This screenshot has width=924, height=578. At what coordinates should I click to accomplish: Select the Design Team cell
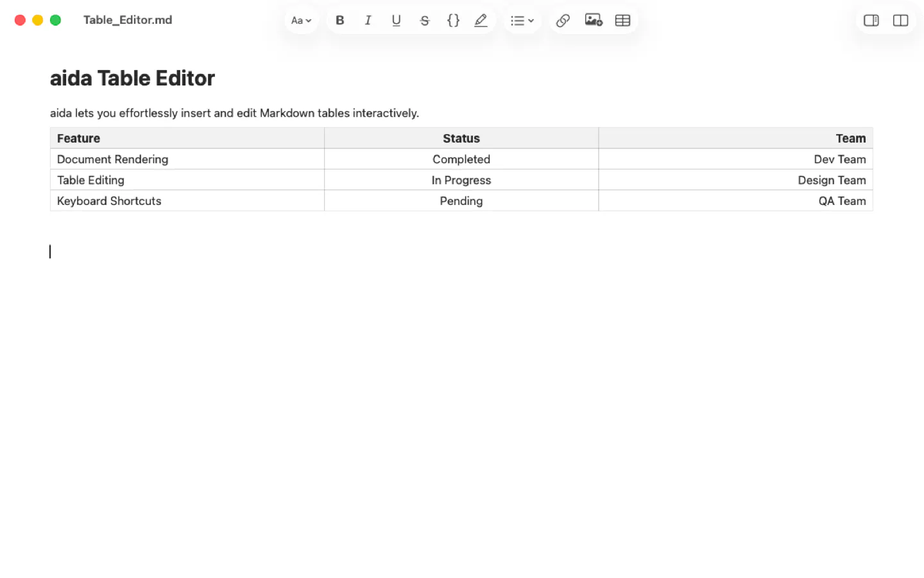point(735,180)
